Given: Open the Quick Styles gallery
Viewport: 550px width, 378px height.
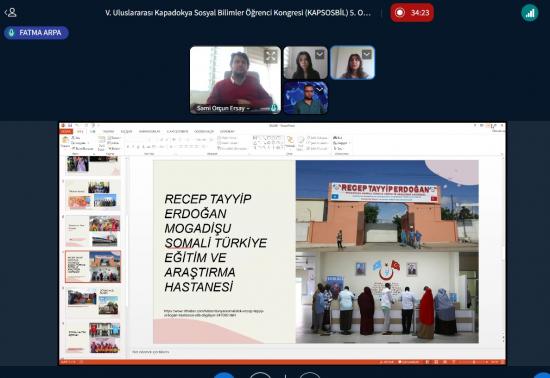Looking at the screenshot, I should click(301, 143).
